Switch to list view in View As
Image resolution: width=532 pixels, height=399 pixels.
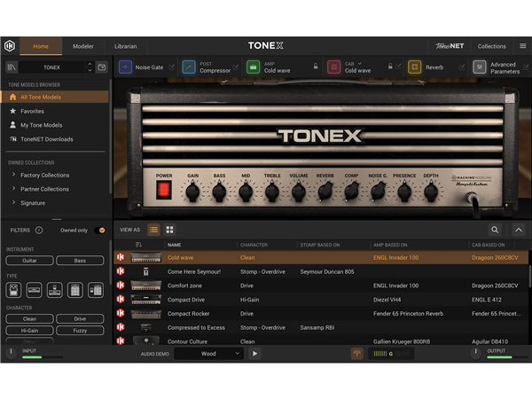153,230
